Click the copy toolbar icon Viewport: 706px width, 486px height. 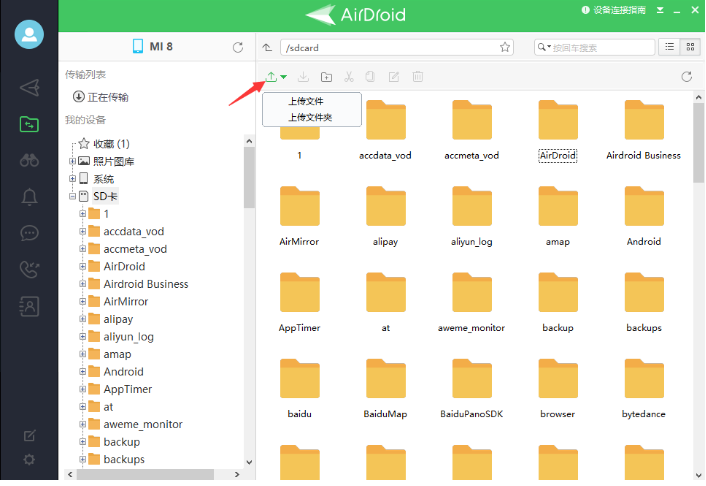pyautogui.click(x=370, y=77)
